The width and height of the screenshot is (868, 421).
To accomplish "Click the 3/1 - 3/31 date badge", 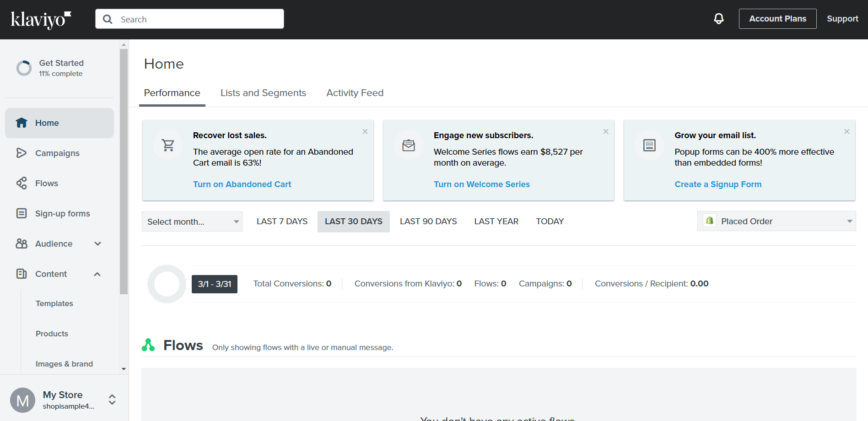I will click(215, 284).
